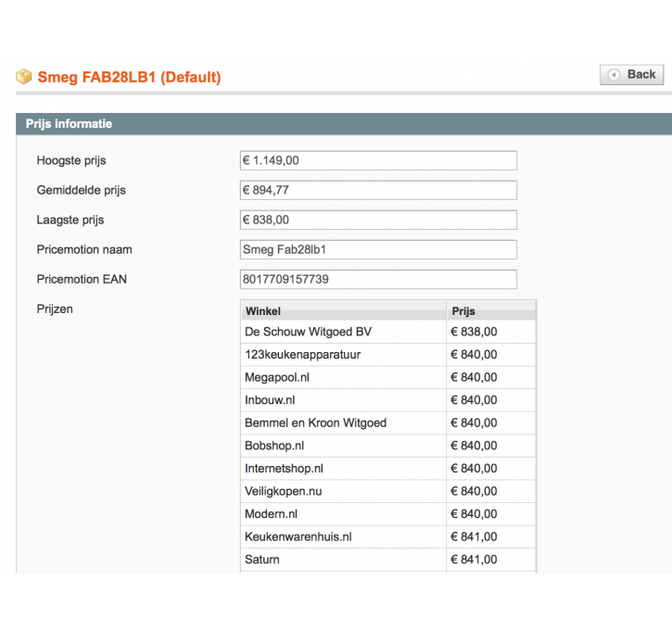Click Bemmel en Kroon's € 840,00 price
This screenshot has height=630, width=672.
pos(474,422)
